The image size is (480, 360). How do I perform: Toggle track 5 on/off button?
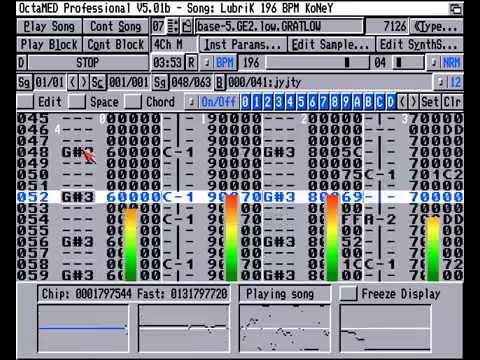[x=301, y=102]
